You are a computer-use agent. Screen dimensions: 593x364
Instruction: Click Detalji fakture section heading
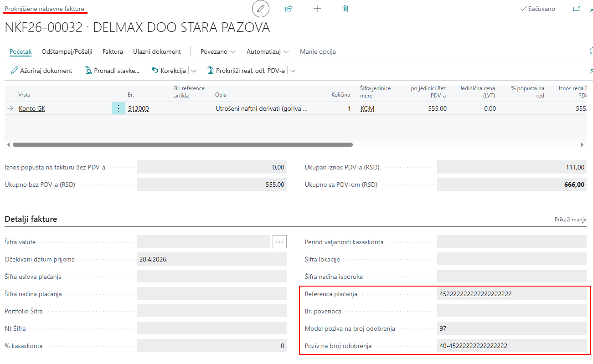pyautogui.click(x=31, y=219)
